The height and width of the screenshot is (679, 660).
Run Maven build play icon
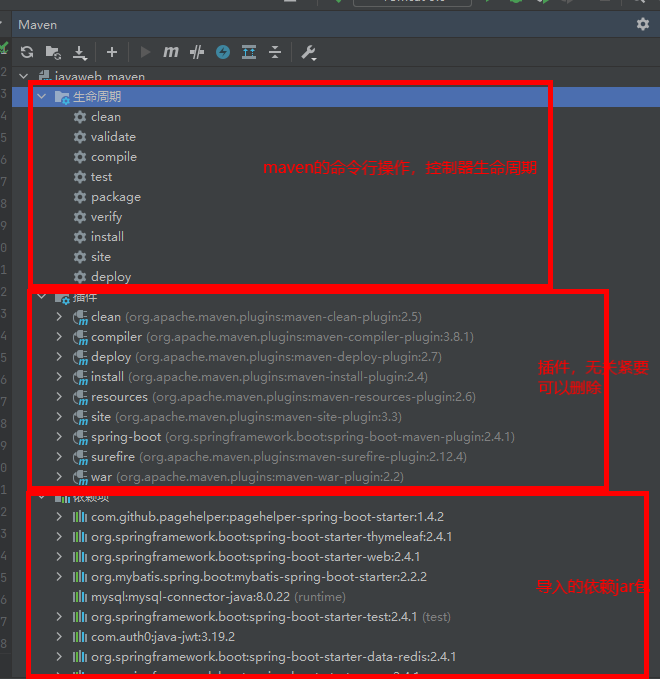coord(145,52)
